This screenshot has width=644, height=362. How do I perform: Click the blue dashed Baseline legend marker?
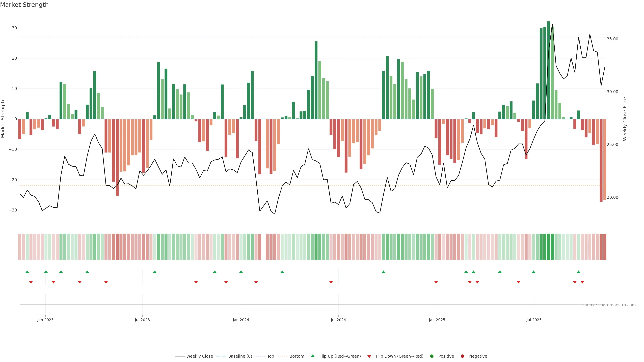(221, 356)
